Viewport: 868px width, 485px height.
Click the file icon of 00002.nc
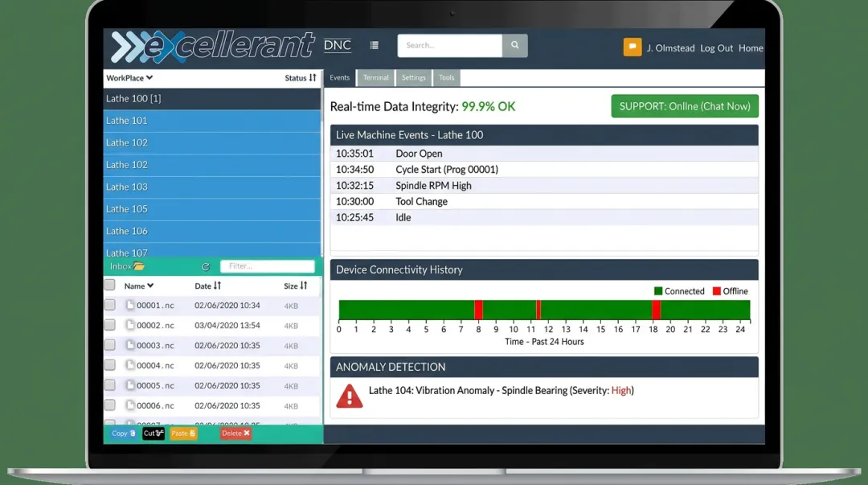(130, 325)
